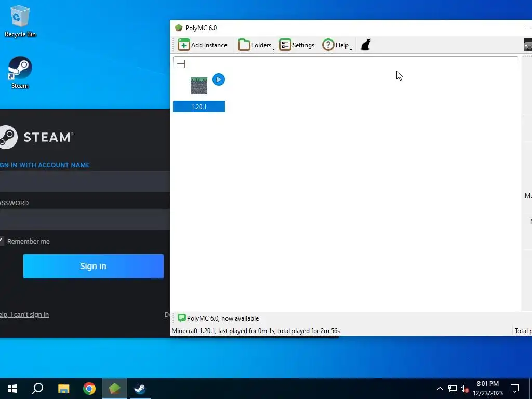Open the Folders toolbar button
532x399 pixels.
click(255, 45)
